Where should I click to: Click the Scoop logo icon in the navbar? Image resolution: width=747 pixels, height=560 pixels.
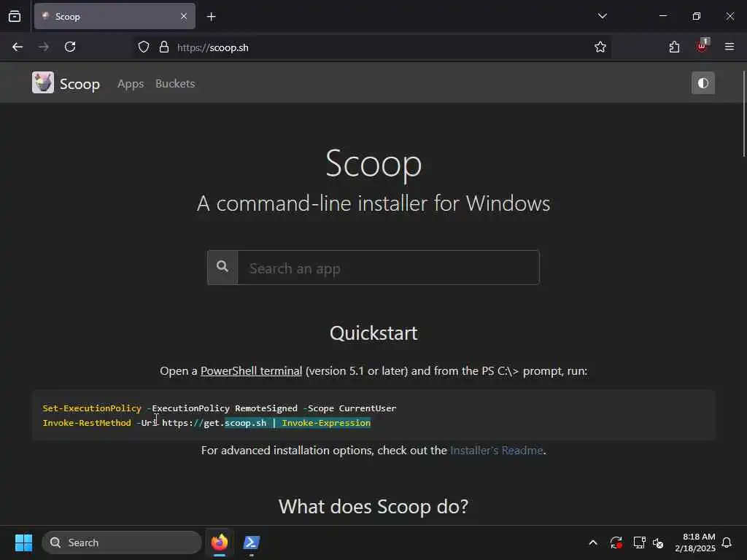point(43,83)
